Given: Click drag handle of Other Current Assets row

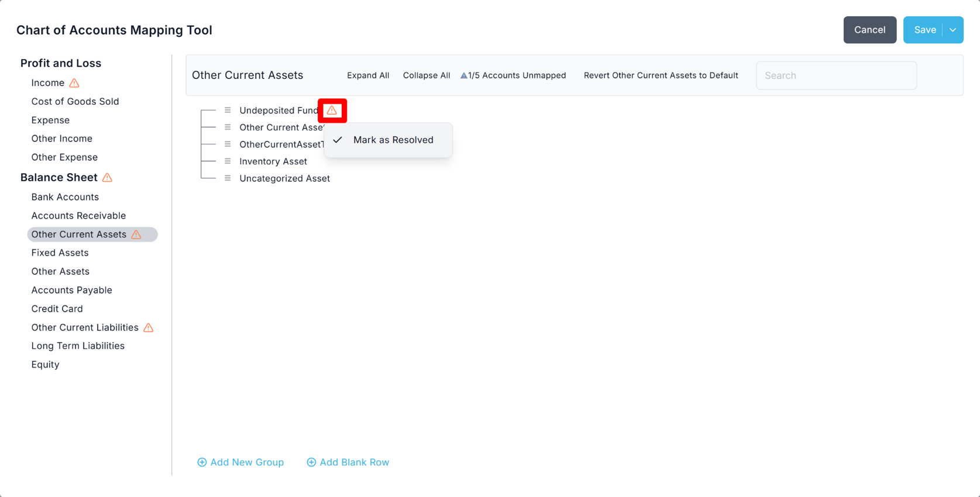Looking at the screenshot, I should 228,127.
